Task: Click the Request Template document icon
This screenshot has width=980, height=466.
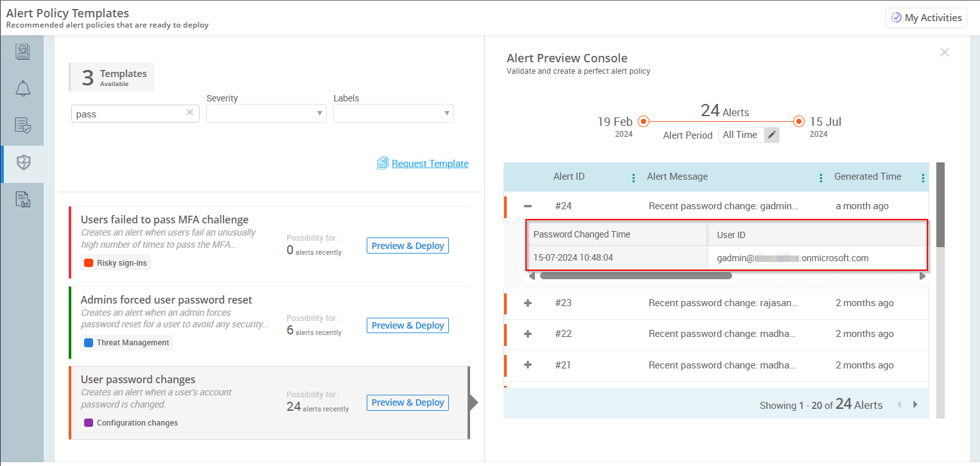Action: click(x=383, y=163)
